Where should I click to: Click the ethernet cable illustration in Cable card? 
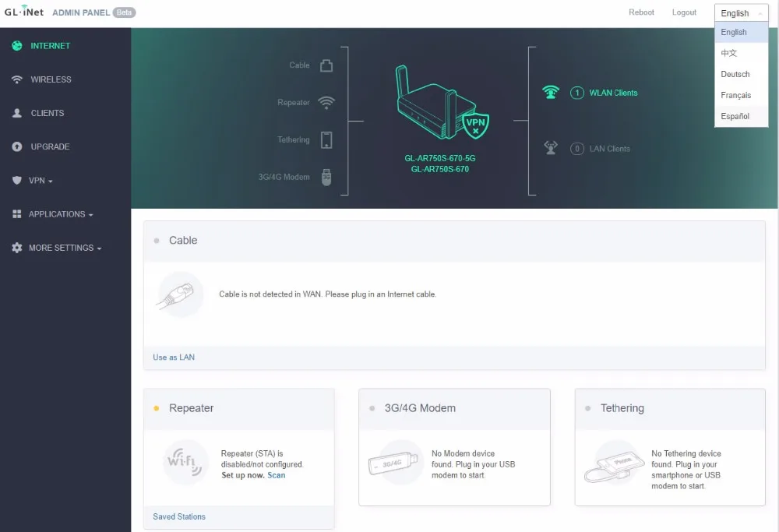point(180,294)
